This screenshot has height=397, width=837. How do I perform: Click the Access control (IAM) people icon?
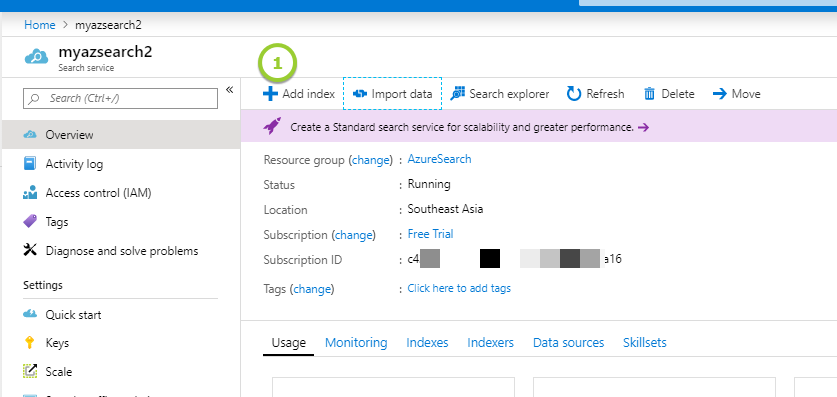pos(30,193)
